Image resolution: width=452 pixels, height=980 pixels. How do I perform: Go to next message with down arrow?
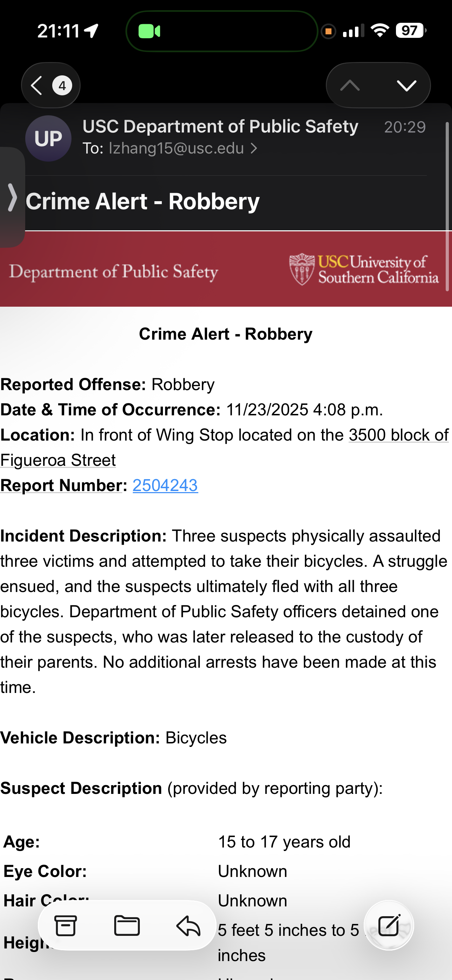click(406, 85)
